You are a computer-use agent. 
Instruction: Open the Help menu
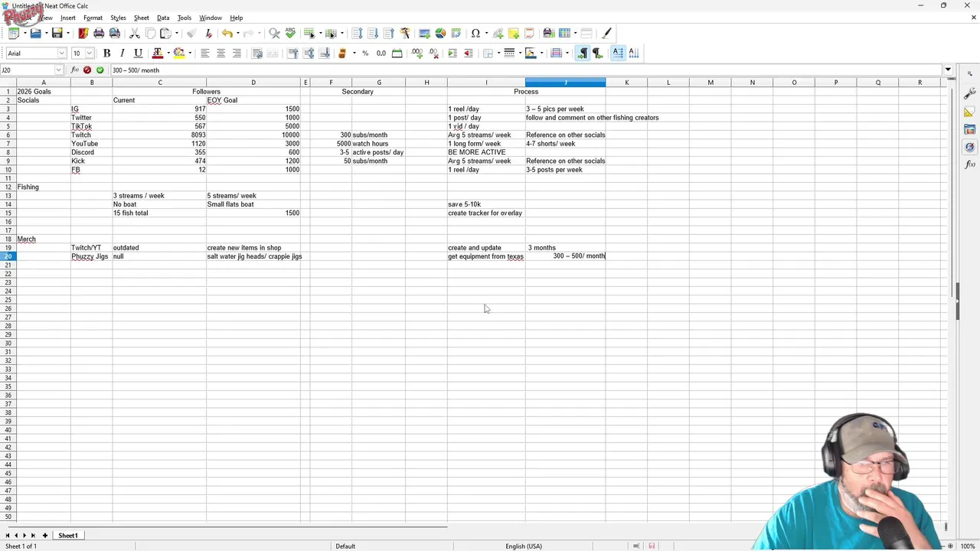237,18
